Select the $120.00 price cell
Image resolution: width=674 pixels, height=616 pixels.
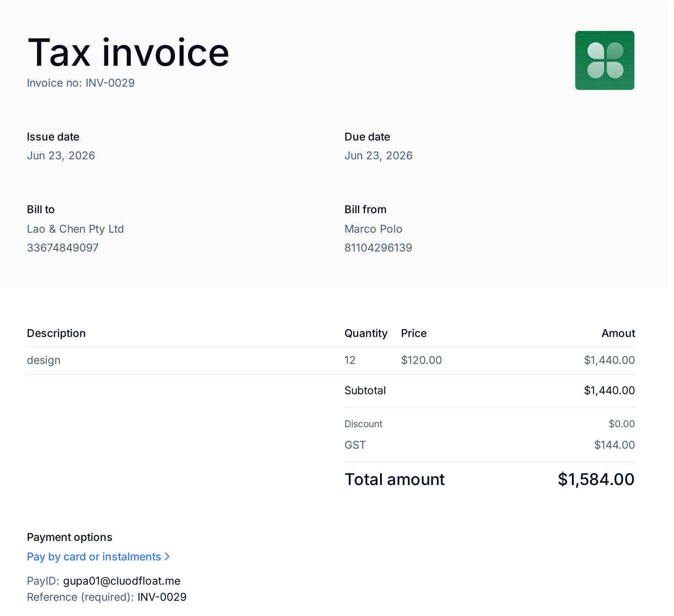(x=421, y=360)
